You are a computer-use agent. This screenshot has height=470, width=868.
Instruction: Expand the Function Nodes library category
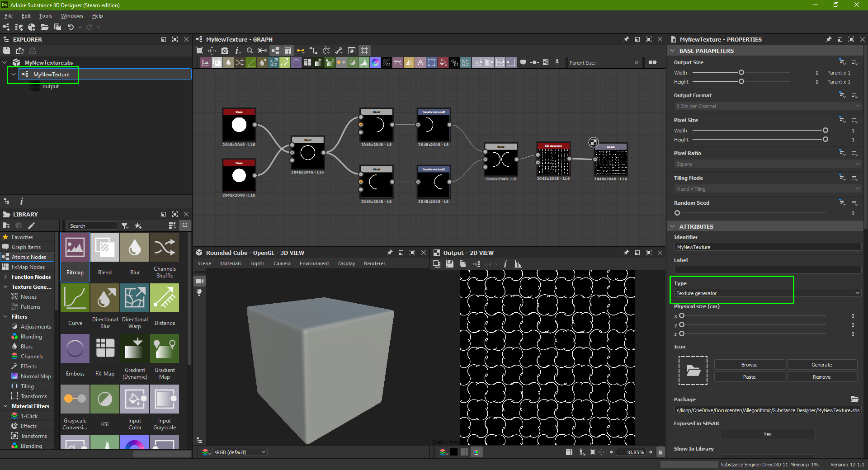click(x=5, y=277)
